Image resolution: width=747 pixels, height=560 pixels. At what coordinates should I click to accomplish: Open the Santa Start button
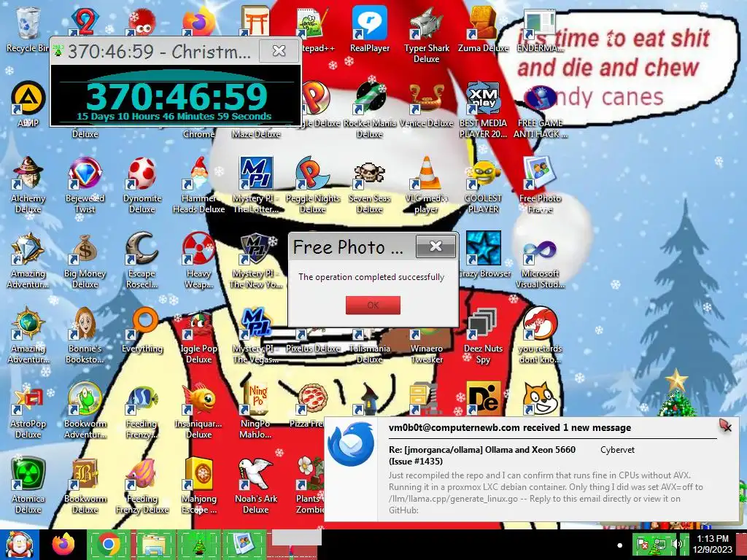click(20, 545)
